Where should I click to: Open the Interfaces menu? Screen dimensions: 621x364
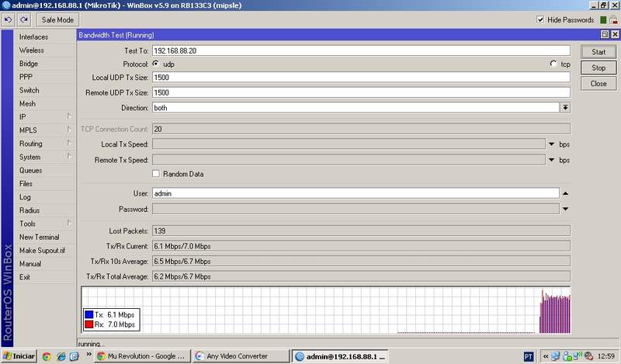(x=33, y=36)
